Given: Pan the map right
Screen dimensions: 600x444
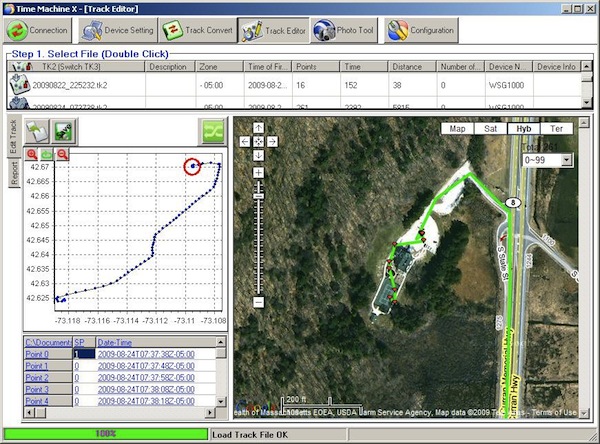Looking at the screenshot, I should 272,142.
